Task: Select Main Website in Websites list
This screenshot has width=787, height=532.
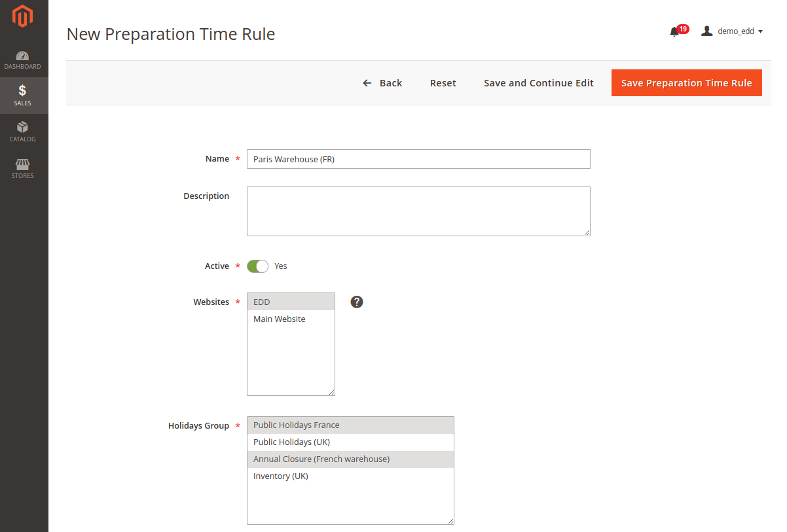Action: (291, 319)
